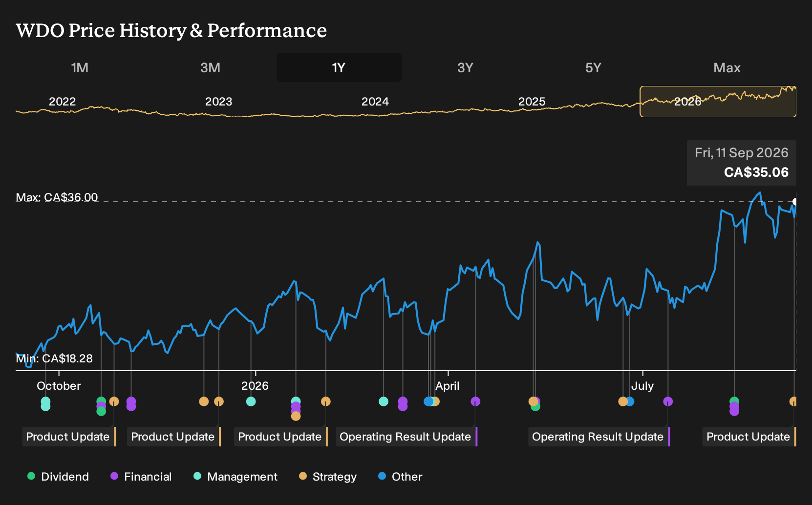
Task: Click the purple event dot after April
Action: tap(475, 401)
